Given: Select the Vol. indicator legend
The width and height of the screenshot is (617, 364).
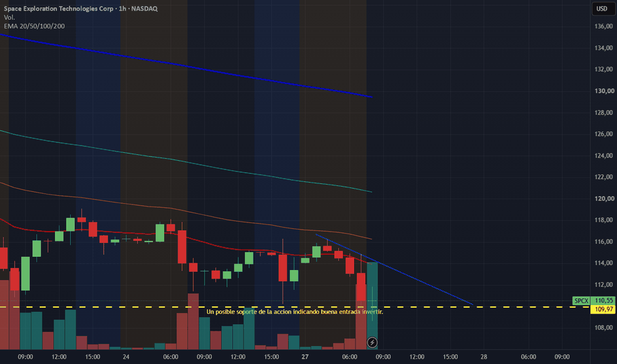Looking at the screenshot, I should (9, 17).
